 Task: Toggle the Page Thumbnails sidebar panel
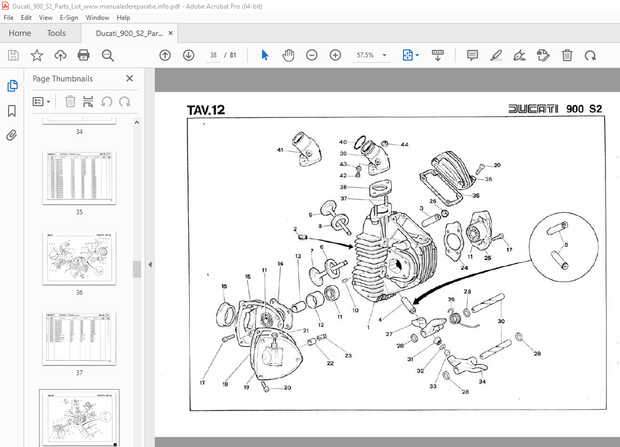tap(12, 86)
